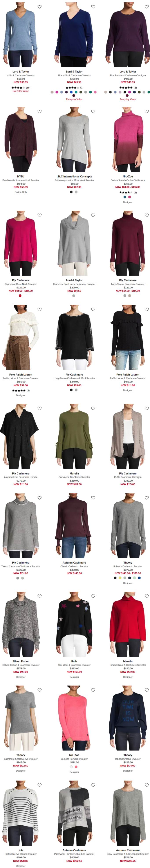
Task: Choose pink swatch under Nic+Zoe Ombre Turtleneck
Action: pyautogui.click(x=130, y=197)
